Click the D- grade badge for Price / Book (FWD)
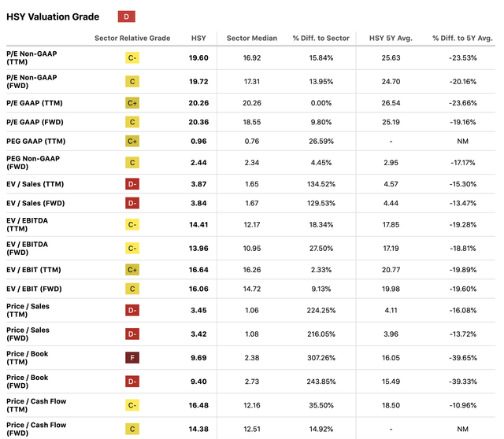 click(132, 382)
